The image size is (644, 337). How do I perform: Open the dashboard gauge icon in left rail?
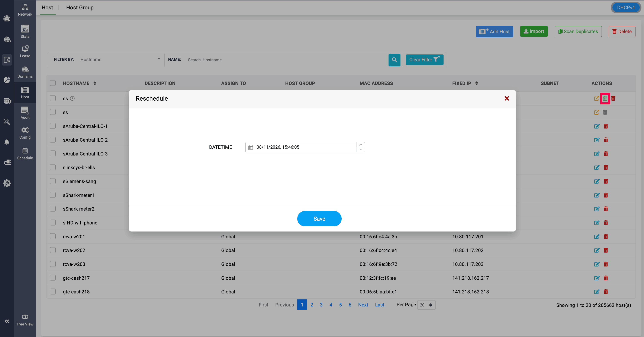click(x=7, y=19)
